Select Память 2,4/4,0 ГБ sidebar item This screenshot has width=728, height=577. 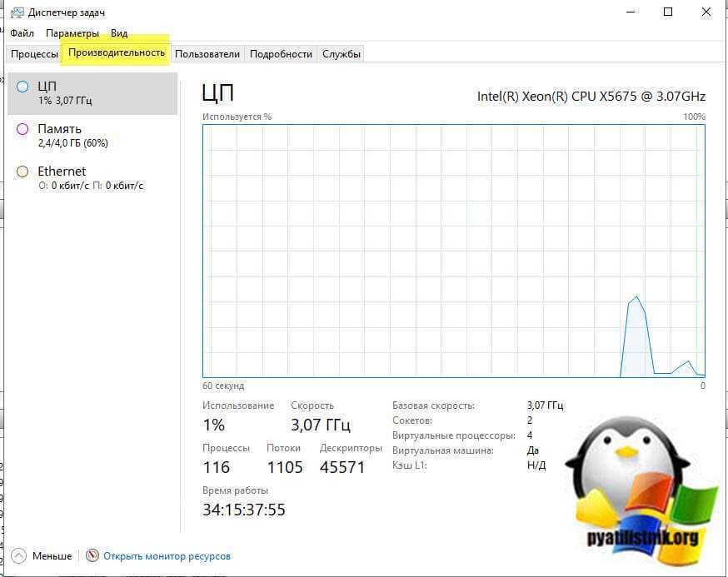point(92,136)
